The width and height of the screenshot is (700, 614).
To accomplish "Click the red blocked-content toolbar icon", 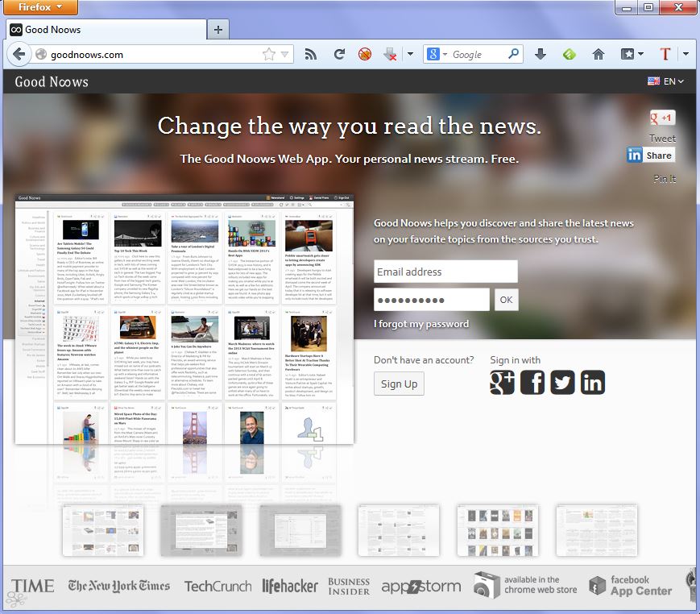I will (x=365, y=55).
